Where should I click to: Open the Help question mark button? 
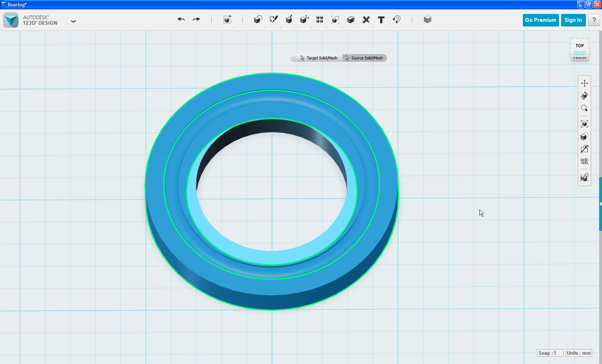click(x=594, y=20)
